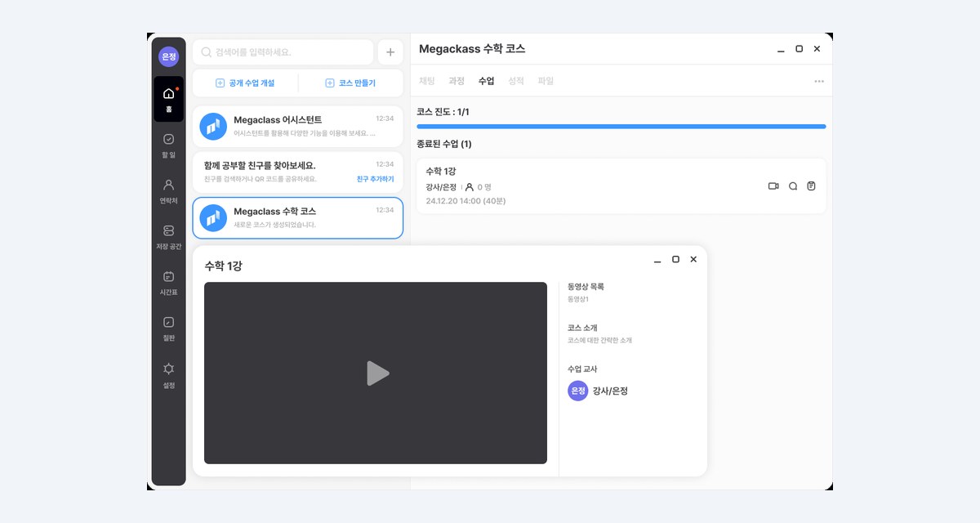Click the 강사/은정 teacher name

click(610, 391)
